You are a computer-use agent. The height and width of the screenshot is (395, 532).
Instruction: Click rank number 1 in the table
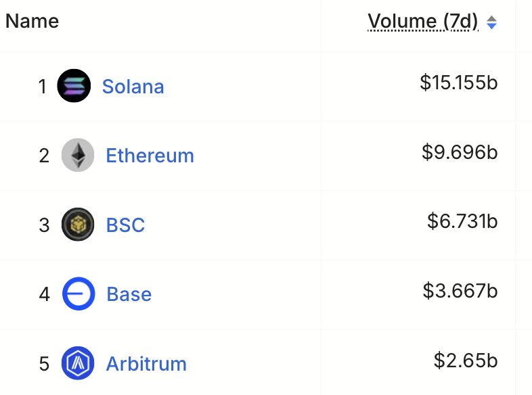point(43,87)
